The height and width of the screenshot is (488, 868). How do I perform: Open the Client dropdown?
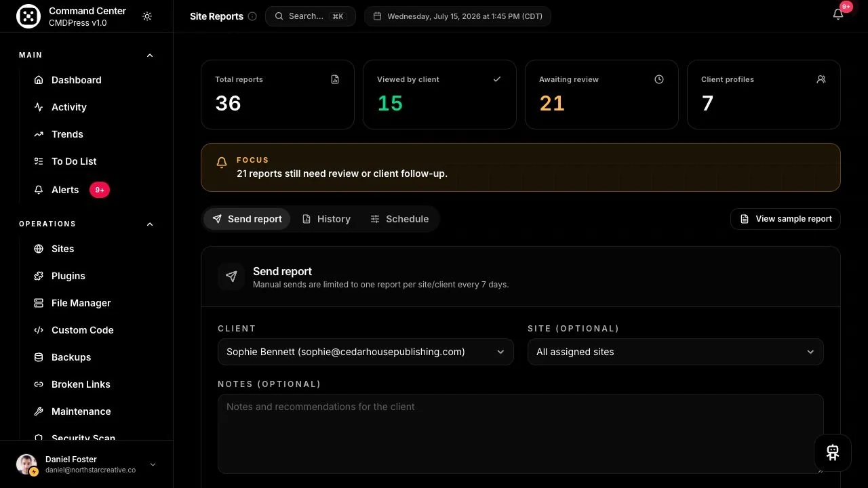(x=366, y=352)
